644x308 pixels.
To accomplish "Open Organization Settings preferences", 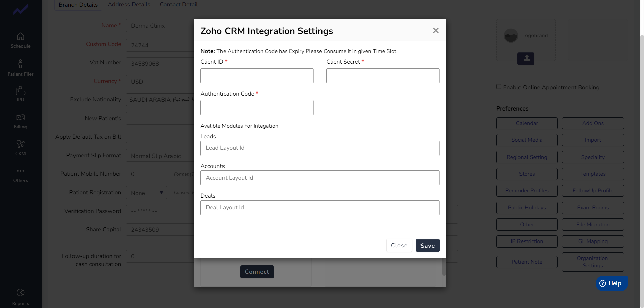I will pyautogui.click(x=593, y=262).
